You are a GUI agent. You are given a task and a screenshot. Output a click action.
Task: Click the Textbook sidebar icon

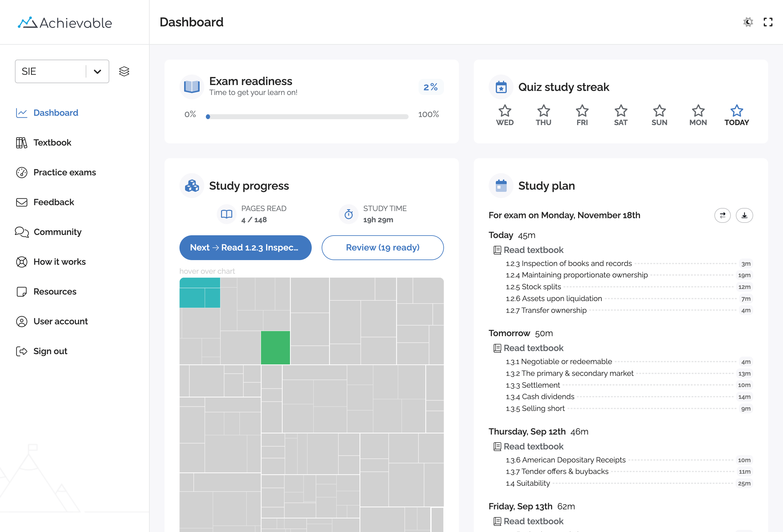[21, 142]
